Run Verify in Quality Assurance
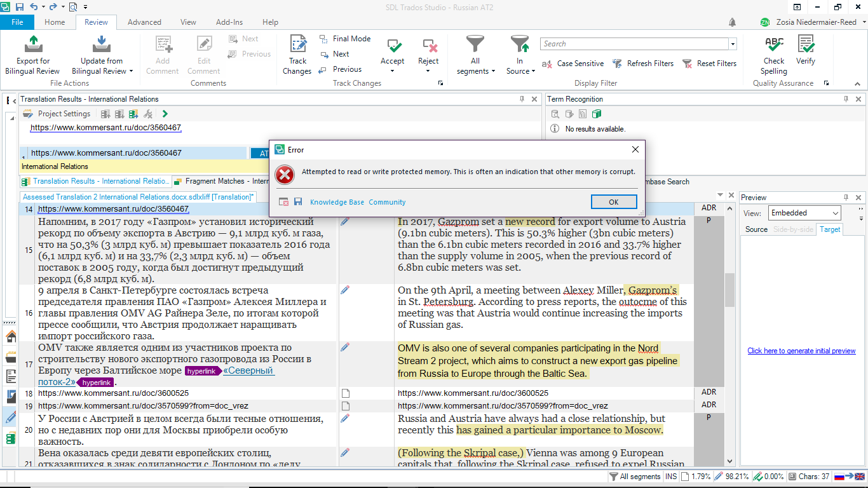 (806, 51)
